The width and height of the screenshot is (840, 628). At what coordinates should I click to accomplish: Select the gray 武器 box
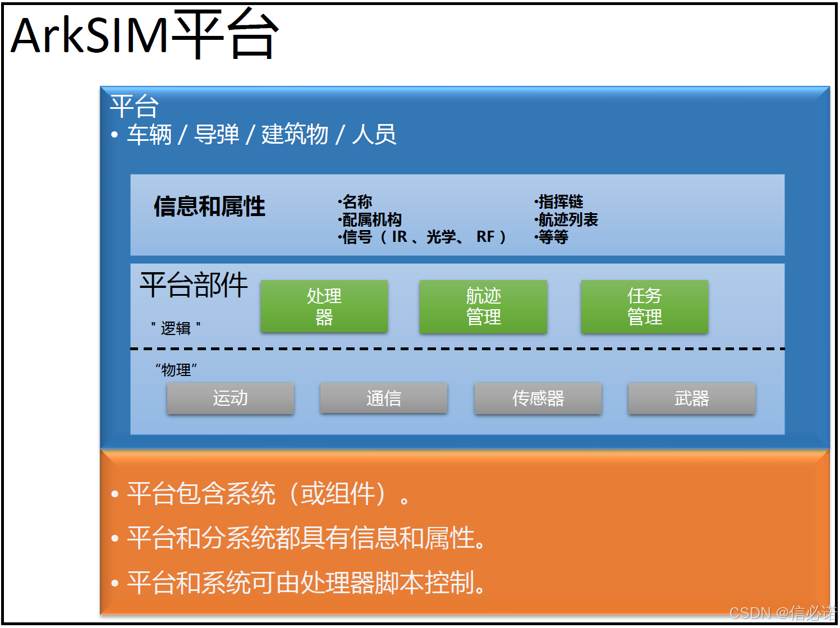(x=692, y=398)
